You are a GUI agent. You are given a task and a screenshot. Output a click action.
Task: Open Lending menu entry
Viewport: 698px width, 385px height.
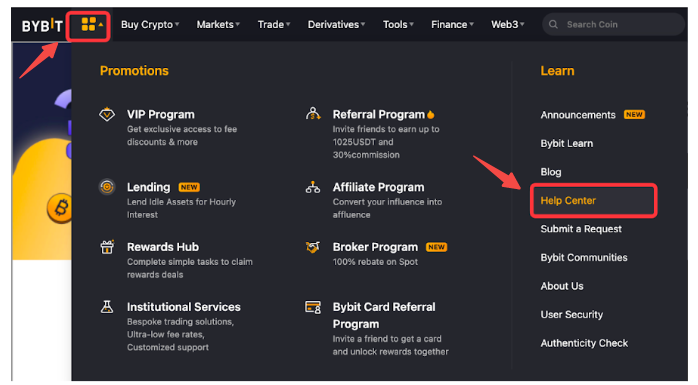tap(149, 187)
